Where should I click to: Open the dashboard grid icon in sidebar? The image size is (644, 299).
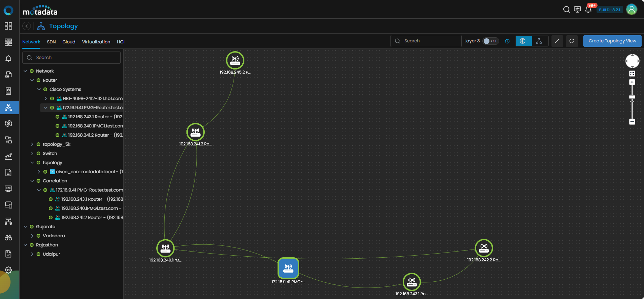tap(8, 26)
